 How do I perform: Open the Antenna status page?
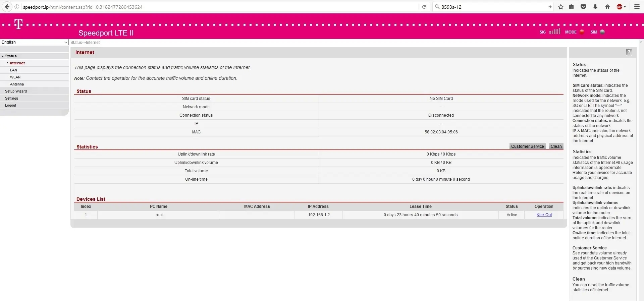(17, 84)
